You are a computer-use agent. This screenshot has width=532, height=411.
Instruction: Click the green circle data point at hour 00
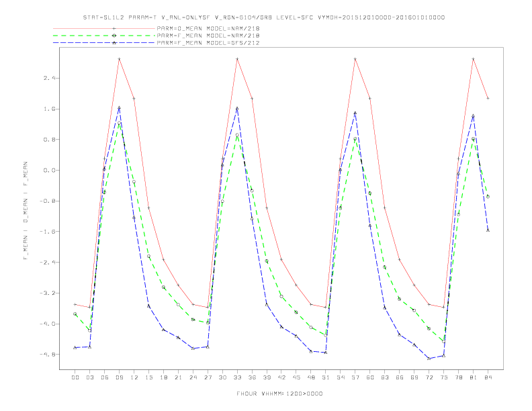pos(75,314)
